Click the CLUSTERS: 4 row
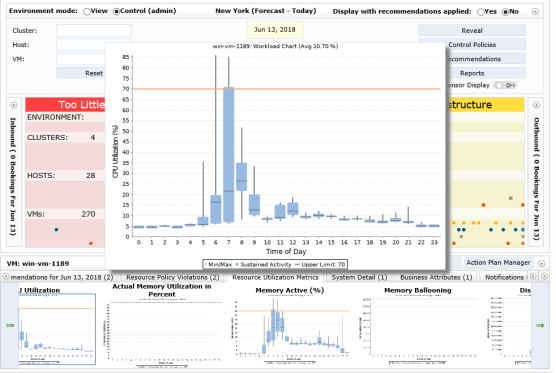Image resolution: width=556 pixels, height=373 pixels. [65, 138]
